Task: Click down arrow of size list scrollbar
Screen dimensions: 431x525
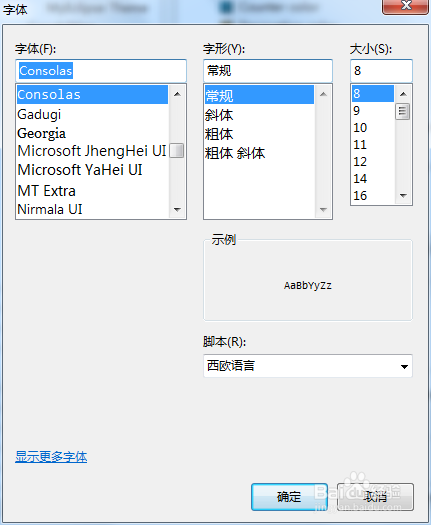Action: (x=403, y=196)
